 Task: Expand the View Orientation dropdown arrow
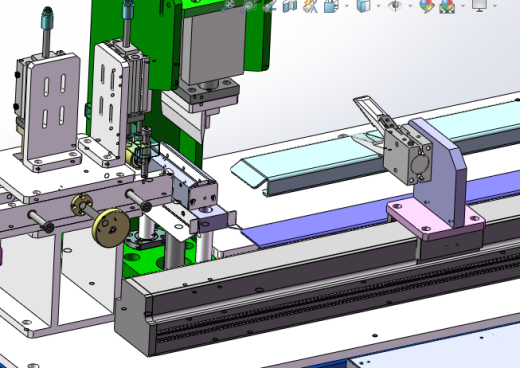point(347,6)
